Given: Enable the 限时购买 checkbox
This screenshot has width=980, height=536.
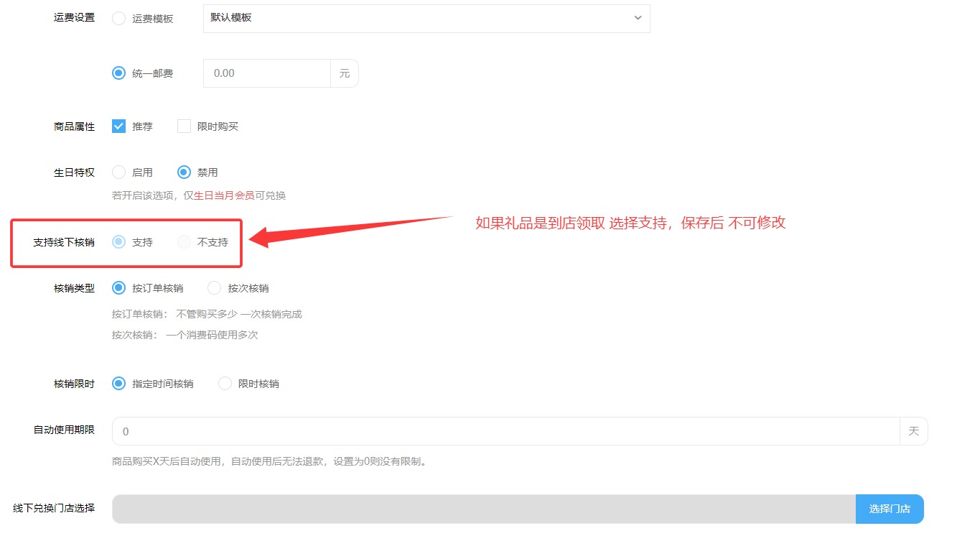Looking at the screenshot, I should (x=185, y=126).
